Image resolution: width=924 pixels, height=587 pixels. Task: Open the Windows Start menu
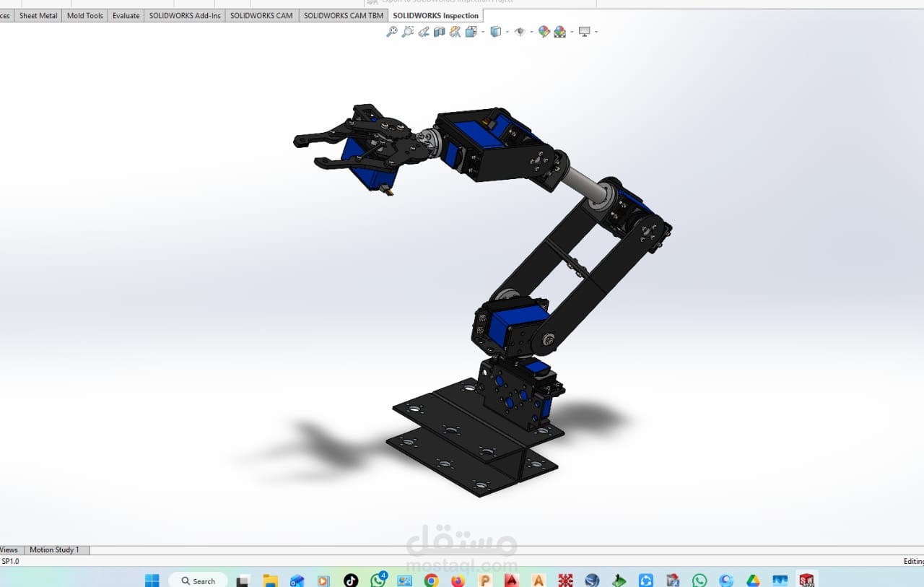coord(152,581)
